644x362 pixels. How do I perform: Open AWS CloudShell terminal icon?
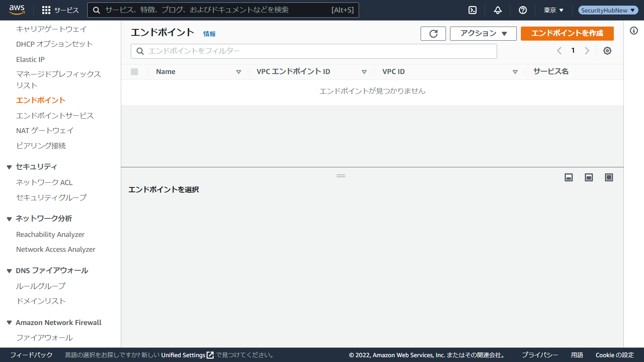pyautogui.click(x=473, y=10)
